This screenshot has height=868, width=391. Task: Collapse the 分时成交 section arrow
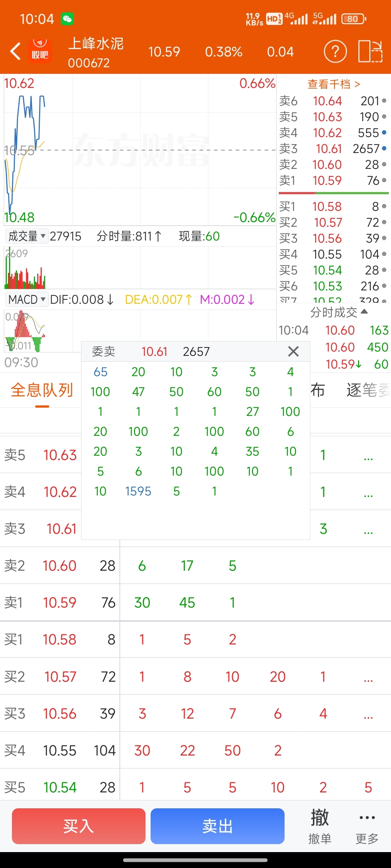[364, 311]
